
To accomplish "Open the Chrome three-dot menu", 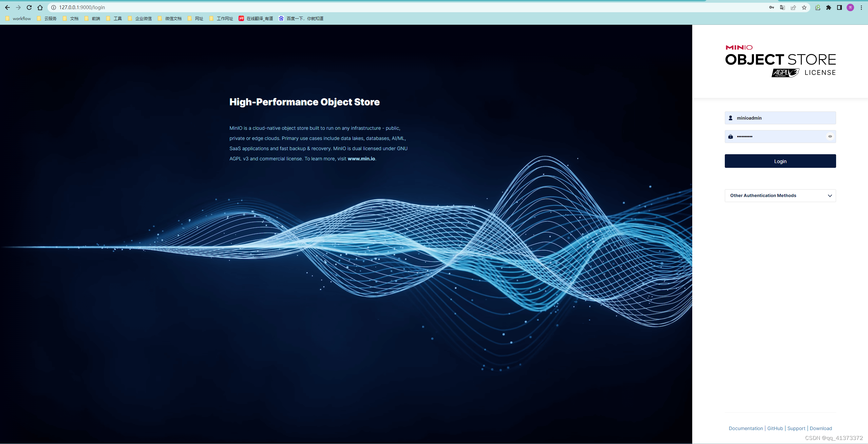I will 861,7.
